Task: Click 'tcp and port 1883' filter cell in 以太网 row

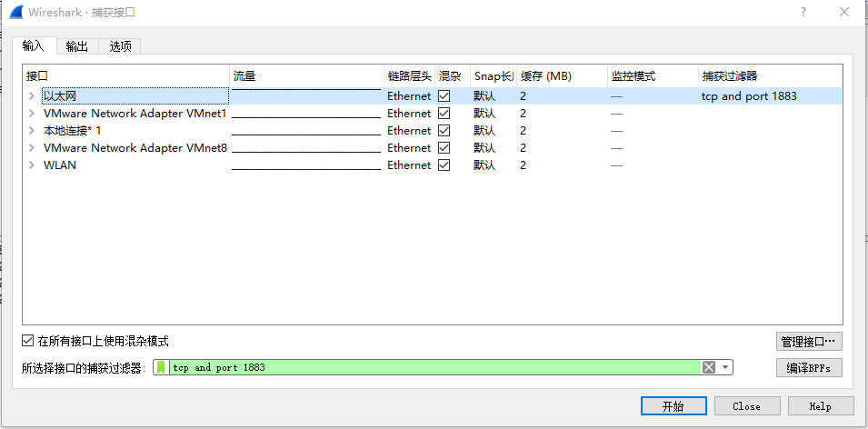Action: 749,96
